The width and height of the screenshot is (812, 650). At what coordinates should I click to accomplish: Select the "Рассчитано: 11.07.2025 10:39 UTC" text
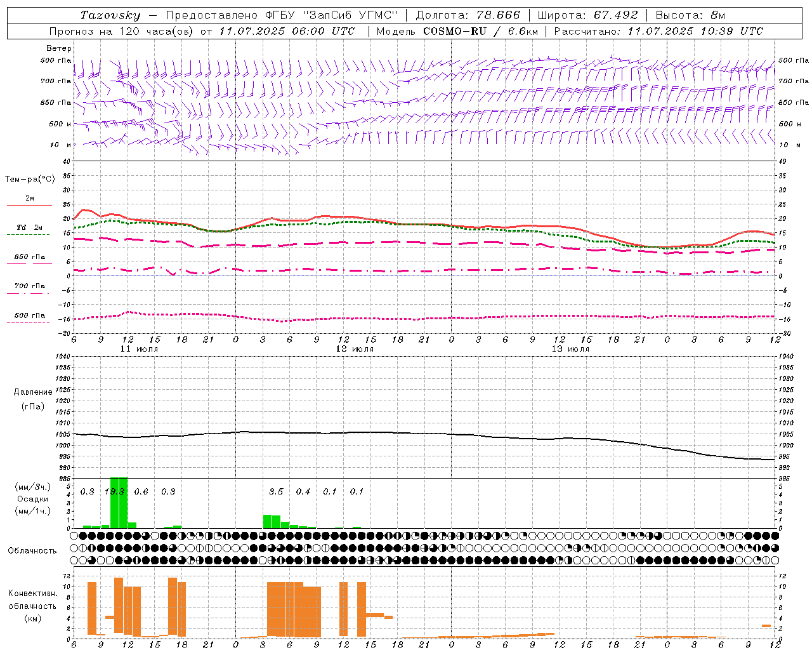coord(658,31)
